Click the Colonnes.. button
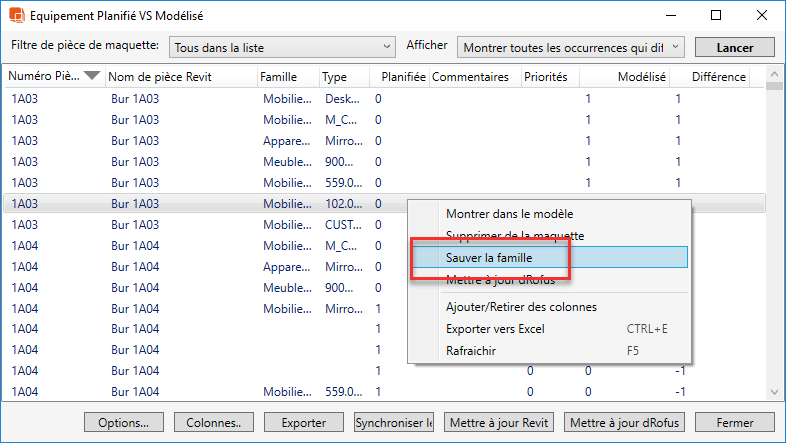Screen dimensions: 786x443 point(214,423)
